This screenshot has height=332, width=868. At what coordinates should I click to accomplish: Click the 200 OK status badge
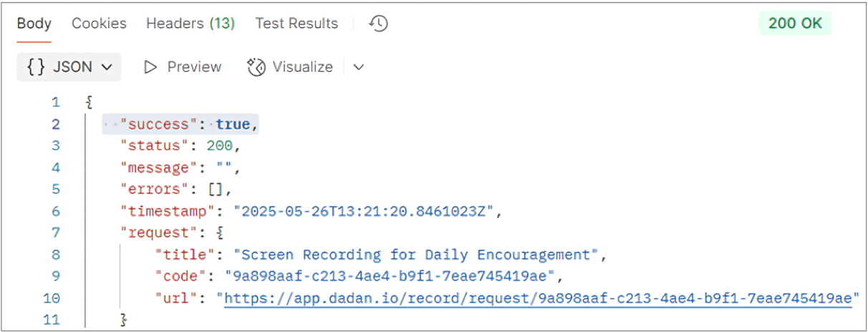pyautogui.click(x=795, y=23)
